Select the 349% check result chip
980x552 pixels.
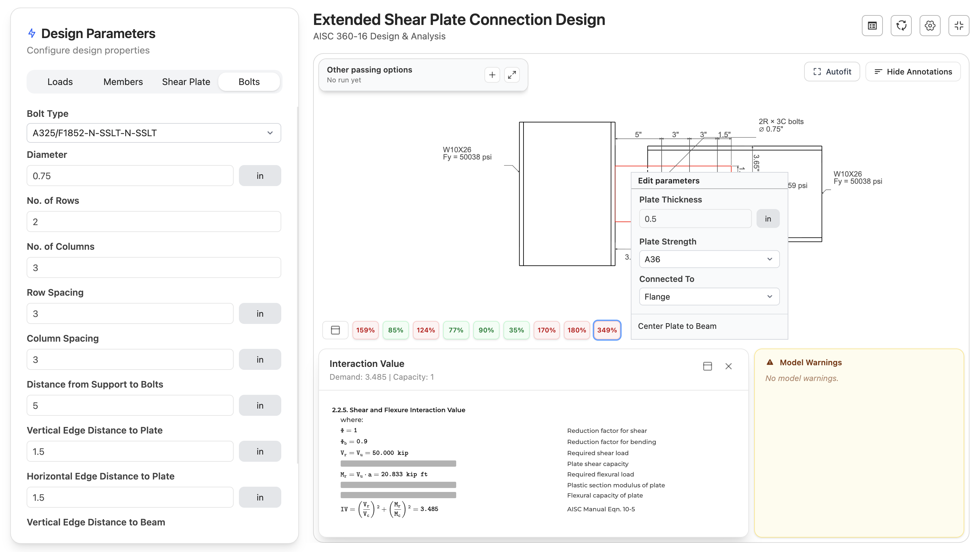click(x=607, y=330)
